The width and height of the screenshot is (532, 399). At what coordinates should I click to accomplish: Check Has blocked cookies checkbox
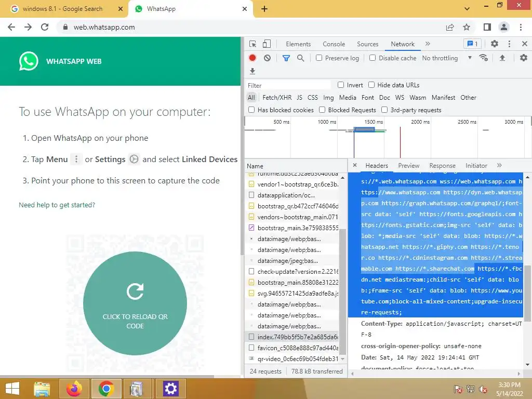click(x=251, y=110)
